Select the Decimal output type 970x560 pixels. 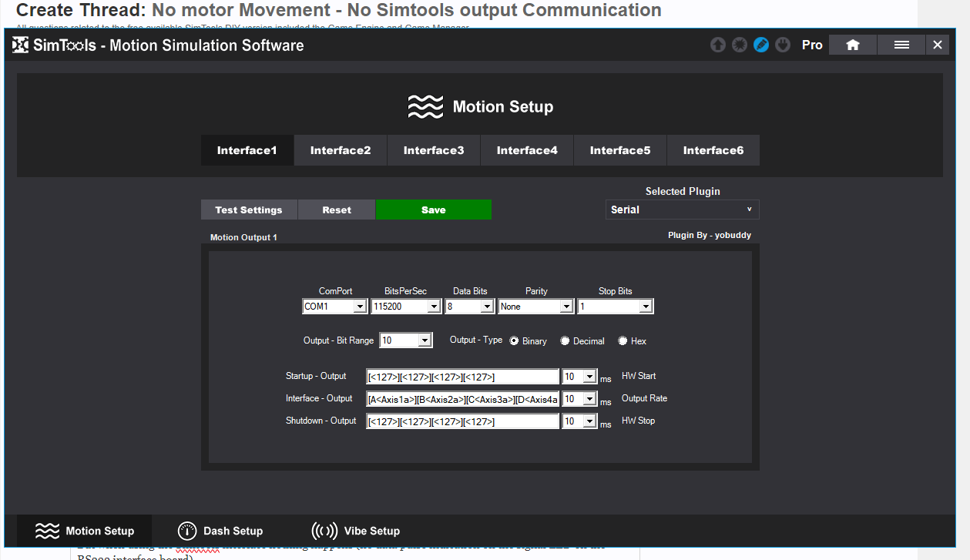565,340
